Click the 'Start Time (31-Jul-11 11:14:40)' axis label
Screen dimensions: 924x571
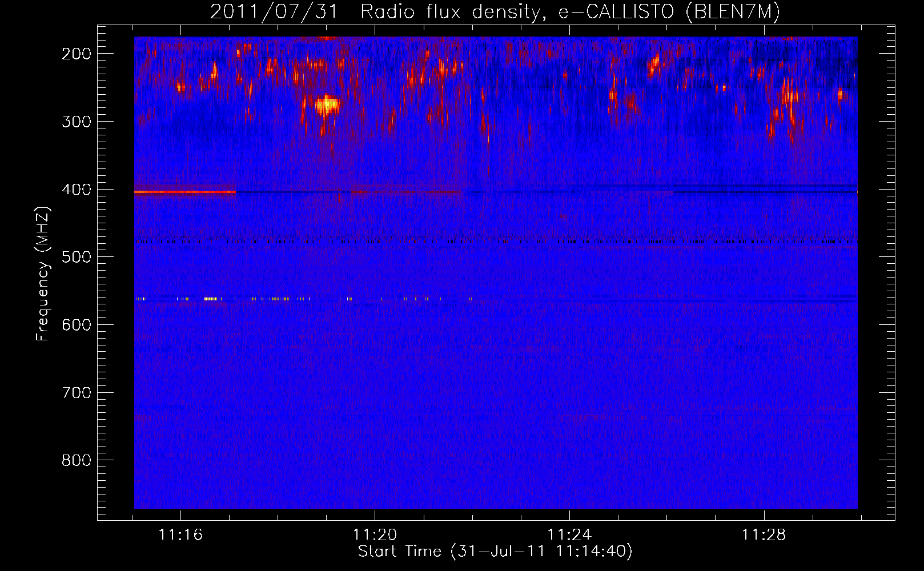[x=495, y=552]
